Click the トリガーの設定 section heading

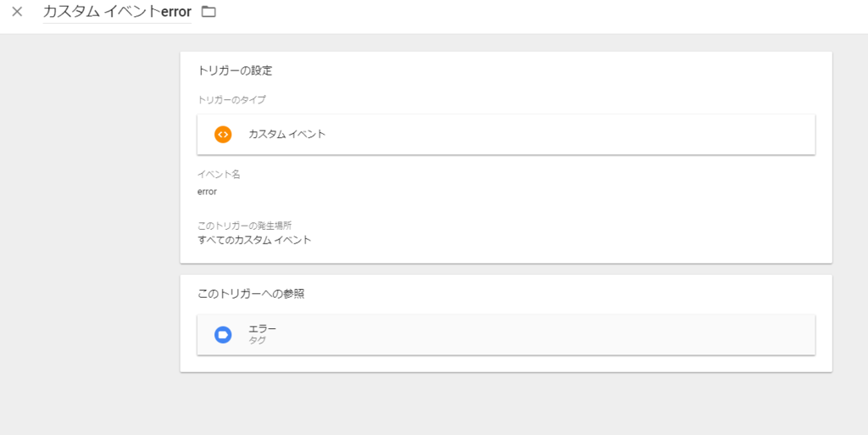click(x=235, y=70)
